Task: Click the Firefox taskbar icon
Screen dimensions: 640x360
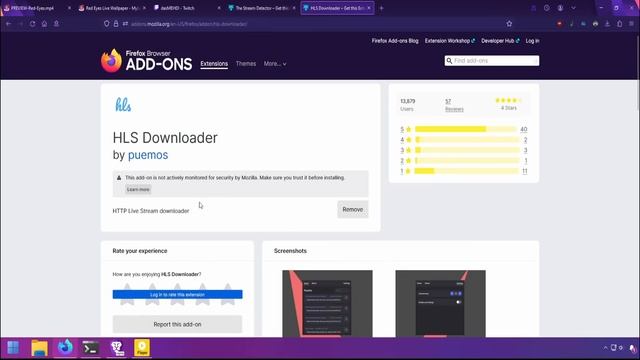Action: pos(65,347)
